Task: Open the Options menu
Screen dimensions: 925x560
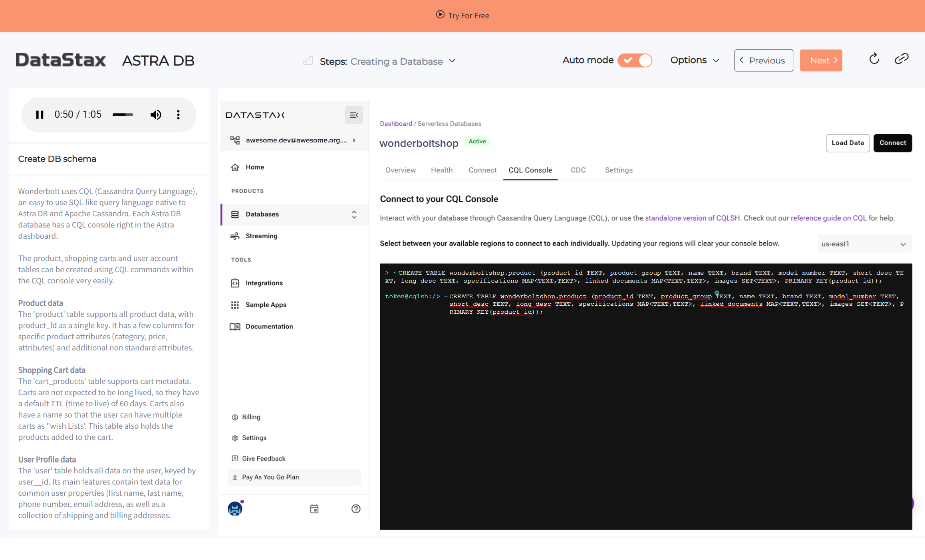Action: (x=695, y=60)
